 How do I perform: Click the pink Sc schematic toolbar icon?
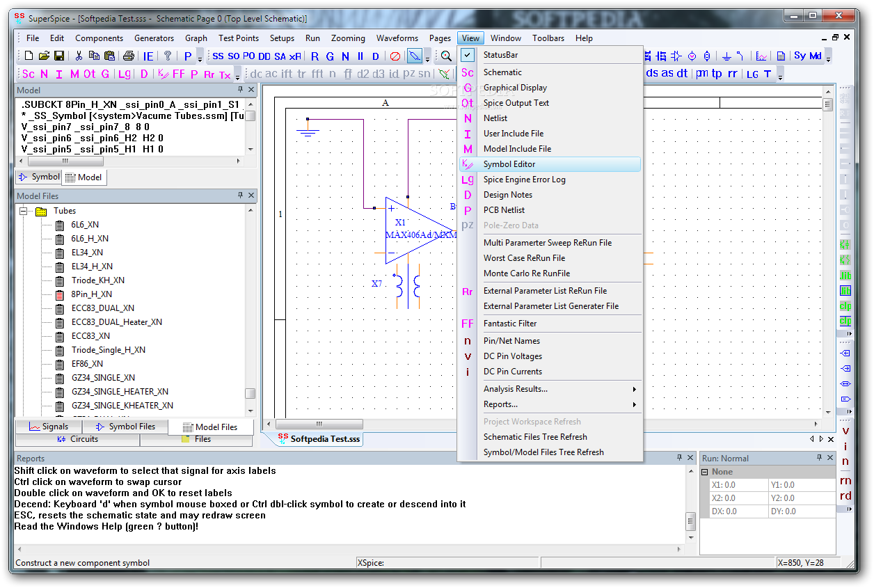(29, 74)
